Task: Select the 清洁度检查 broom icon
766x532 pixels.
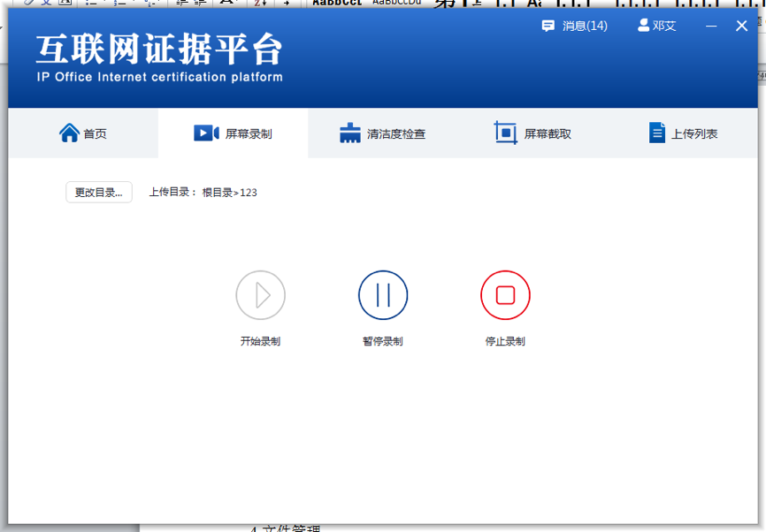Action: coord(350,133)
